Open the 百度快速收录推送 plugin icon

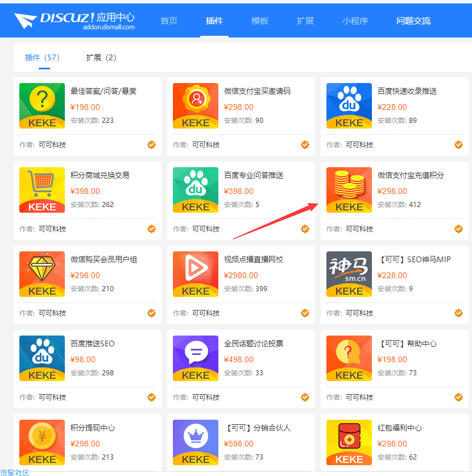[349, 106]
